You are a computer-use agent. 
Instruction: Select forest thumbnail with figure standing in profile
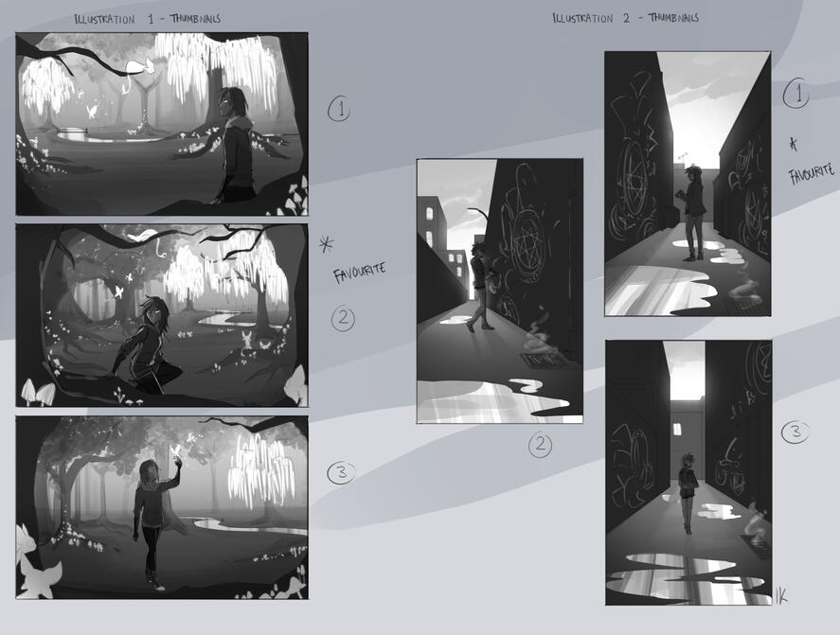[162, 124]
